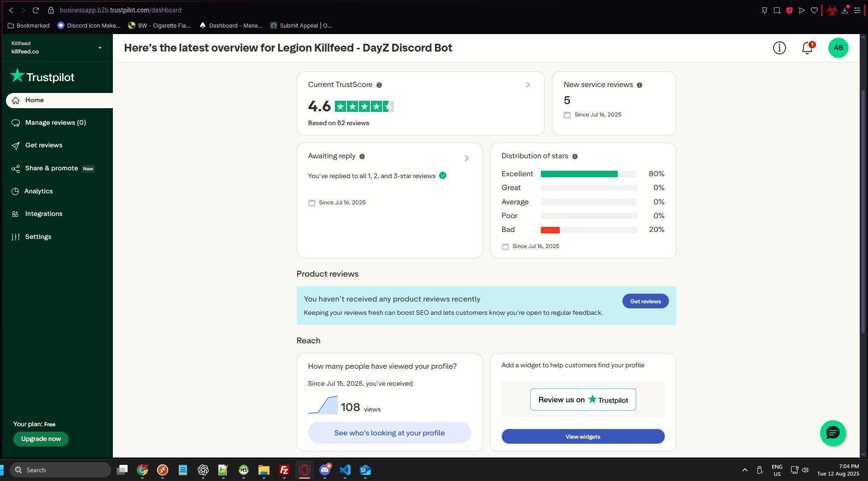Open Submit Appeal bookmark

tap(301, 26)
